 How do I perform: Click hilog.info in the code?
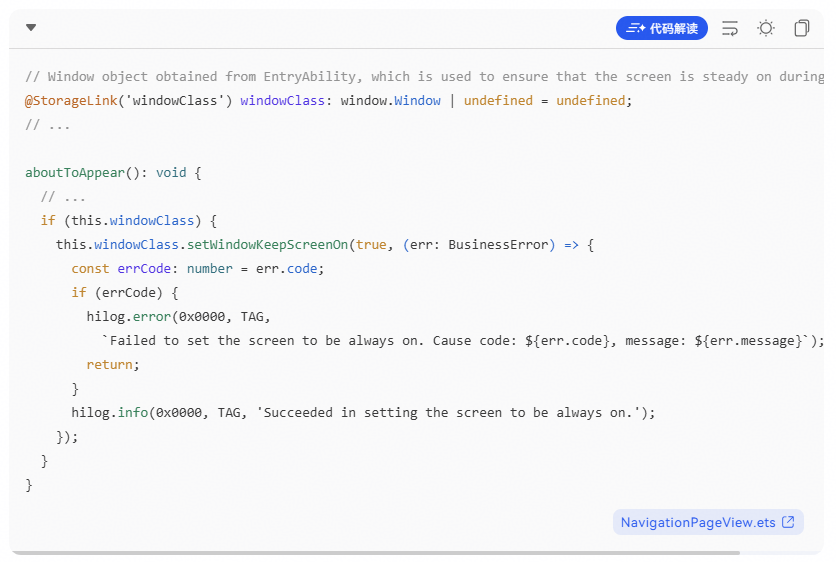tap(109, 413)
